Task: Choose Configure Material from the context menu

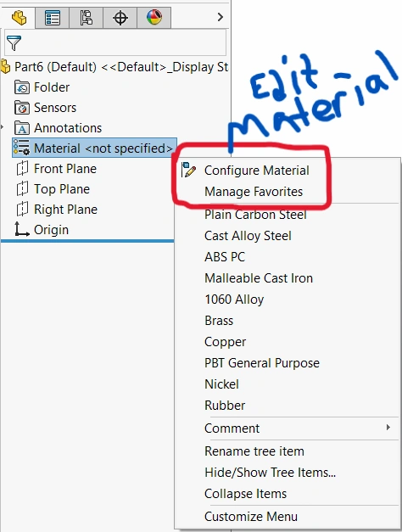Action: pos(256,171)
